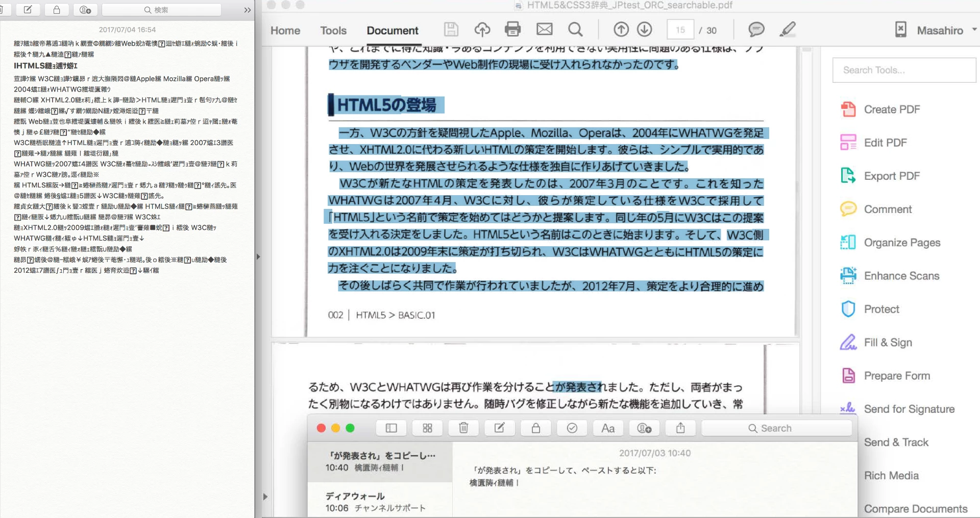Viewport: 980px width, 518px height.
Task: Click the green zoom button of front Notes window
Action: pyautogui.click(x=350, y=428)
